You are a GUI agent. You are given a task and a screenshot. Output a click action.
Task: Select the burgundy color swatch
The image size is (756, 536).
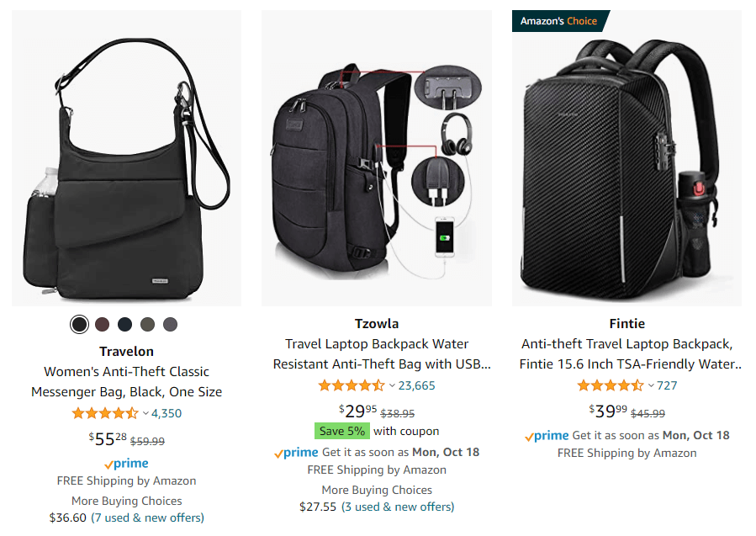[x=102, y=324]
